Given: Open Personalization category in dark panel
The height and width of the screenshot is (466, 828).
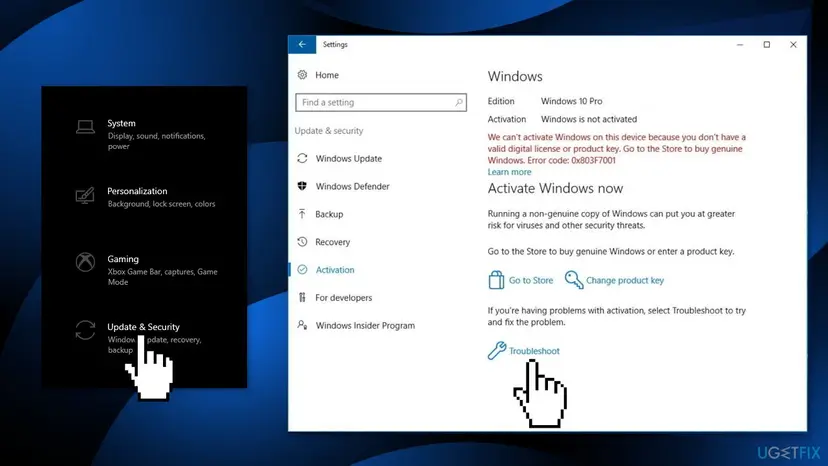Looking at the screenshot, I should click(144, 197).
